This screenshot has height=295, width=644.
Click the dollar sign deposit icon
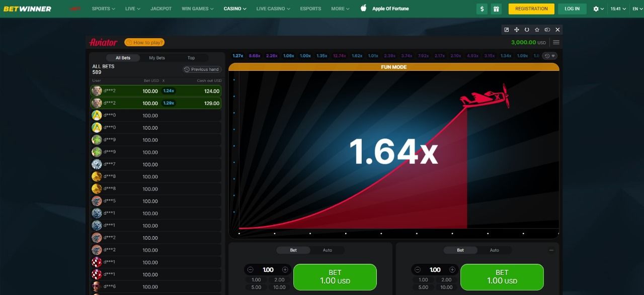click(482, 9)
